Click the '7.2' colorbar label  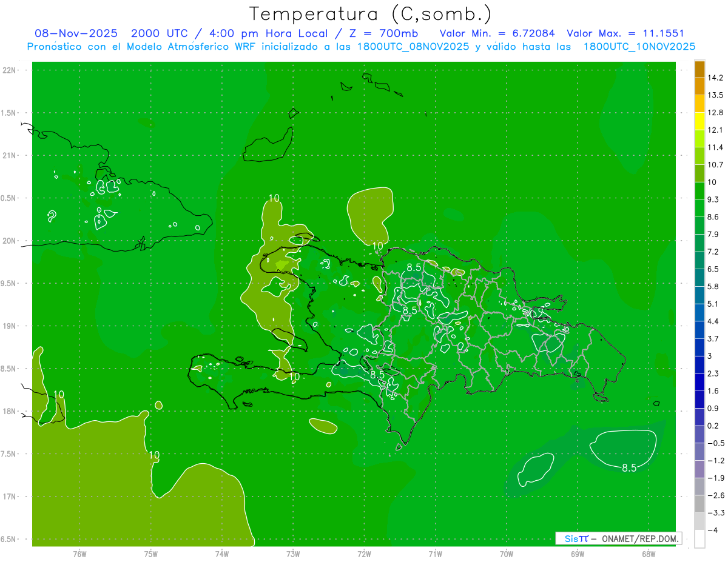point(713,252)
